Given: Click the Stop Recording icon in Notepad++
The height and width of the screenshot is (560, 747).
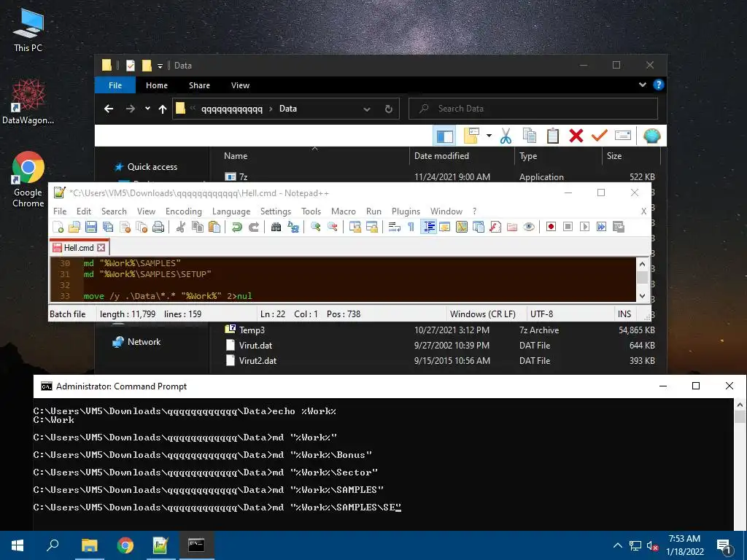Looking at the screenshot, I should pyautogui.click(x=568, y=227).
